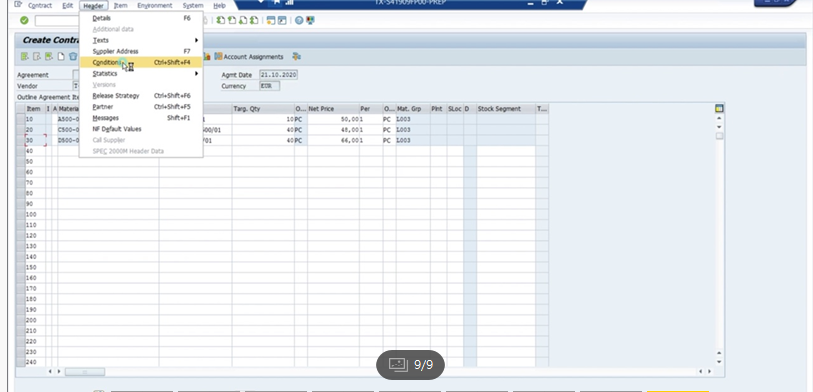
Task: Click the trash can delete icon
Action: tap(73, 57)
